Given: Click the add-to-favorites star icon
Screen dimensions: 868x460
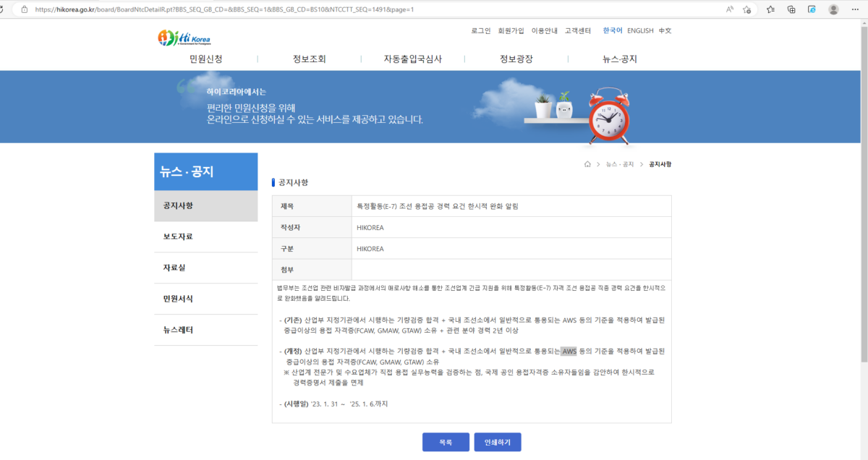Looking at the screenshot, I should coord(747,9).
